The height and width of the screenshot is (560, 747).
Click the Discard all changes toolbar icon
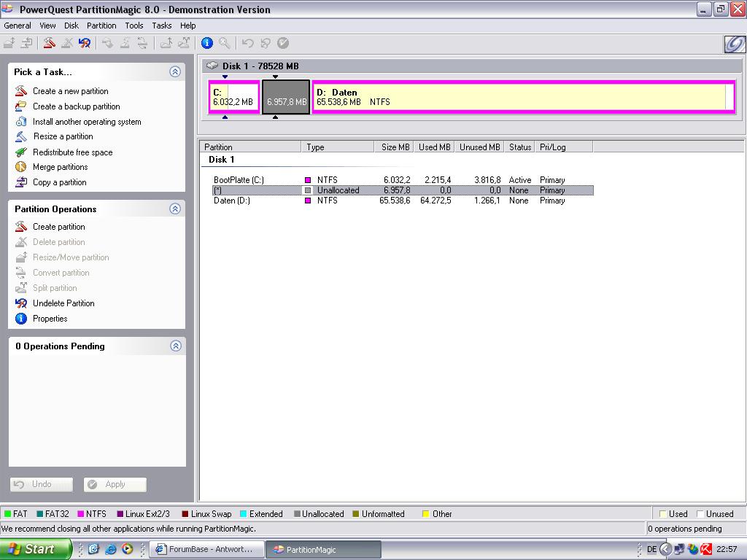pyautogui.click(x=265, y=43)
